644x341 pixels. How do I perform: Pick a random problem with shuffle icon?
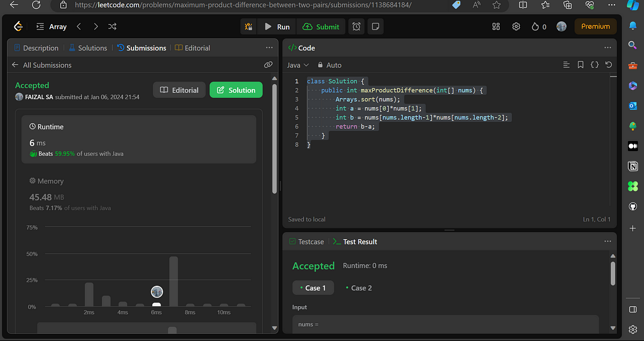[x=112, y=26]
